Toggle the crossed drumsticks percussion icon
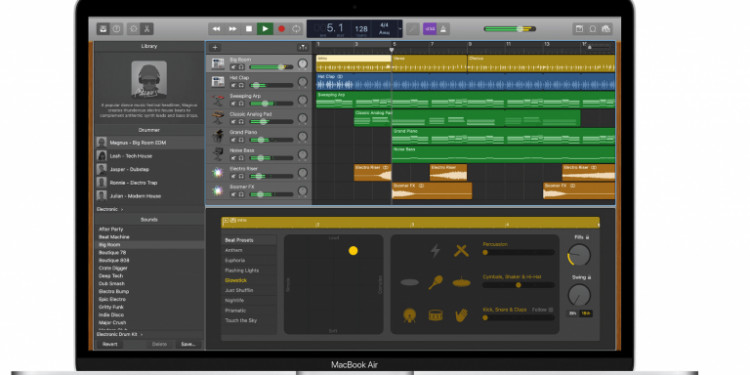The width and height of the screenshot is (750, 375). [461, 251]
